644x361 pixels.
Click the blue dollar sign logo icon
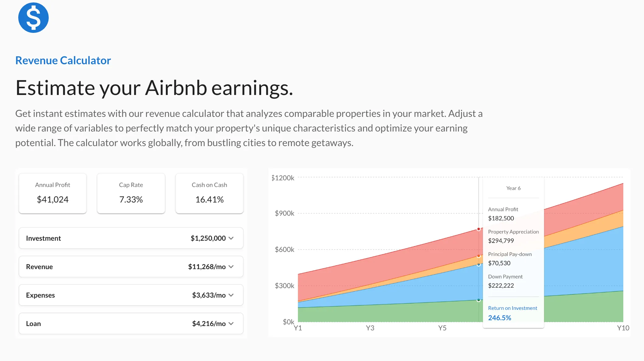[33, 17]
